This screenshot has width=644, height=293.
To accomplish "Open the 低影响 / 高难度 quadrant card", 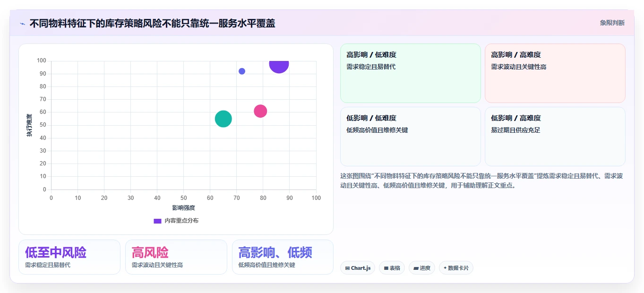I will (555, 137).
